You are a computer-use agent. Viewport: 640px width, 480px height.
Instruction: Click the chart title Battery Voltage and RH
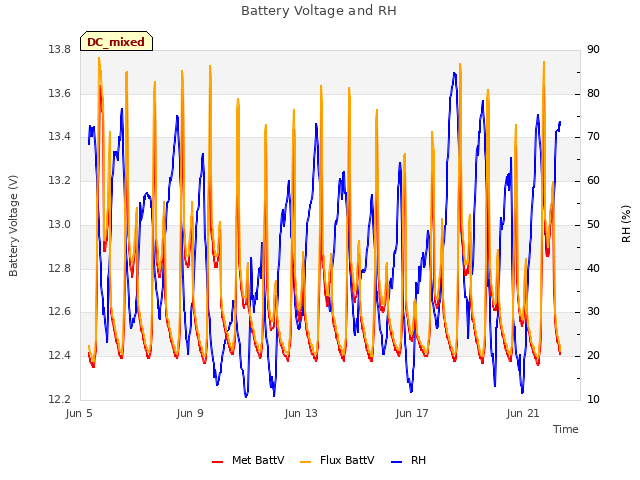(x=319, y=11)
